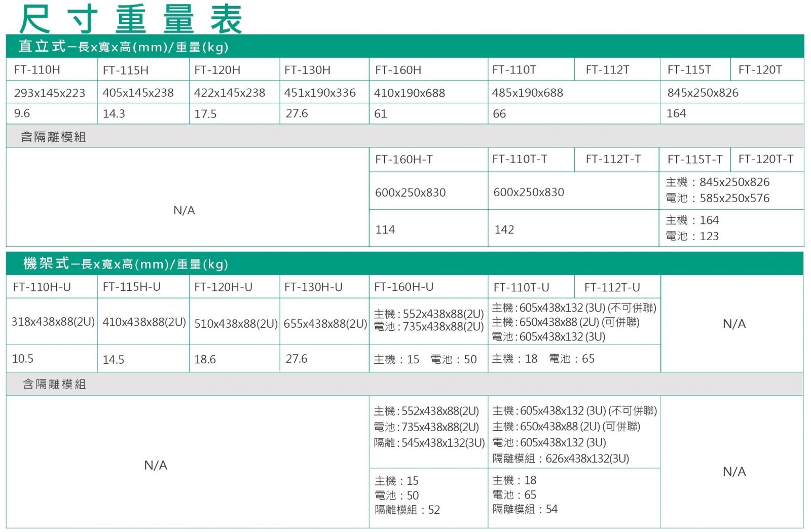811x532 pixels.
Task: Select the 318x438x88(2U) dimension cell
Action: click(x=53, y=322)
